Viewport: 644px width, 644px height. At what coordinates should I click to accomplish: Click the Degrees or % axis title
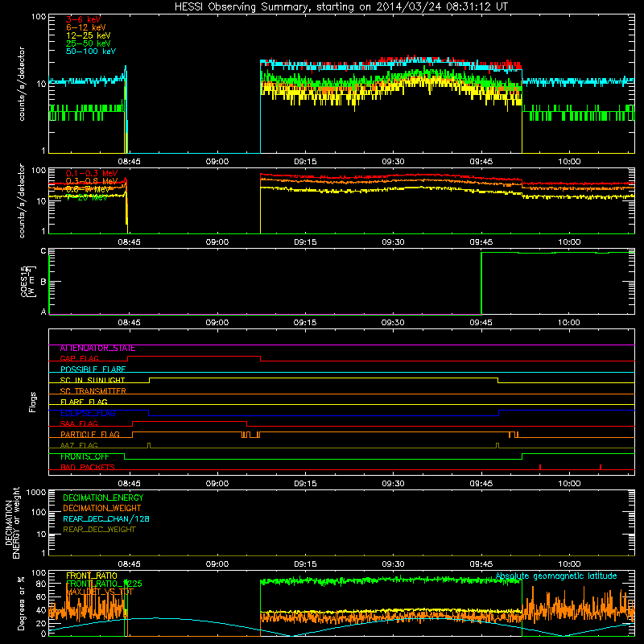coord(21,603)
